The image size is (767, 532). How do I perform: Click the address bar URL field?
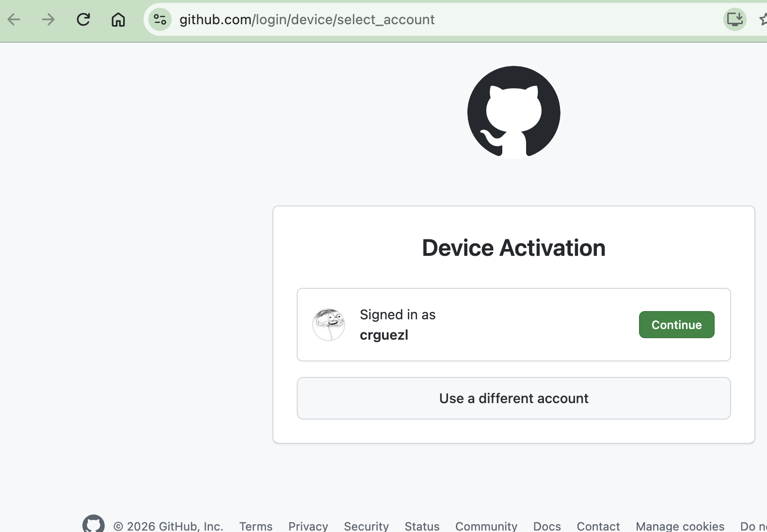pos(446,19)
